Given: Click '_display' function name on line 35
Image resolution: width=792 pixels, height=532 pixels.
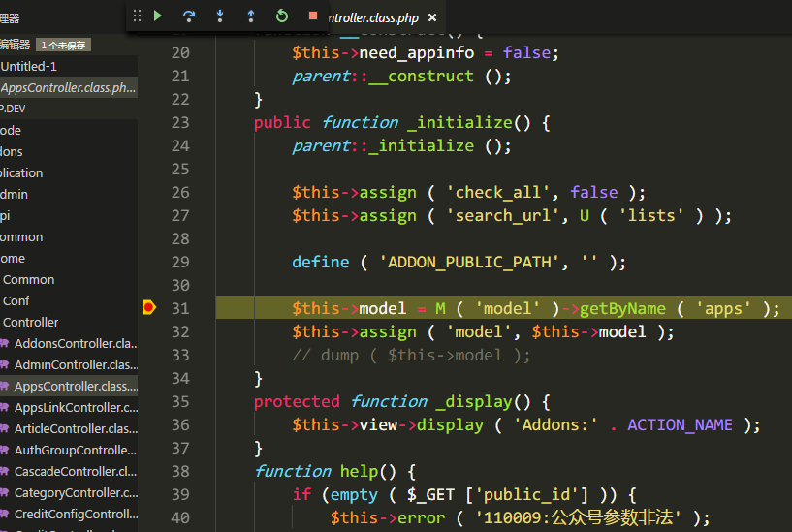Looking at the screenshot, I should coord(474,402).
